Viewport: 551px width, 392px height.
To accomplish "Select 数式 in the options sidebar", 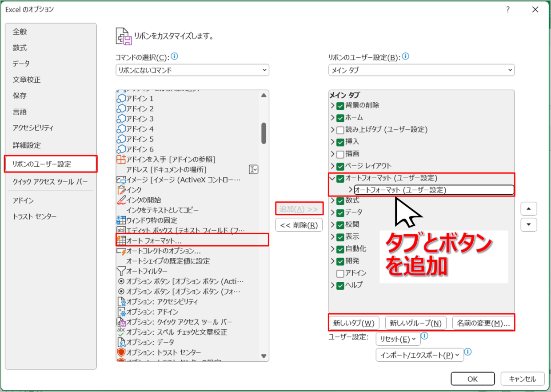I will (51, 48).
